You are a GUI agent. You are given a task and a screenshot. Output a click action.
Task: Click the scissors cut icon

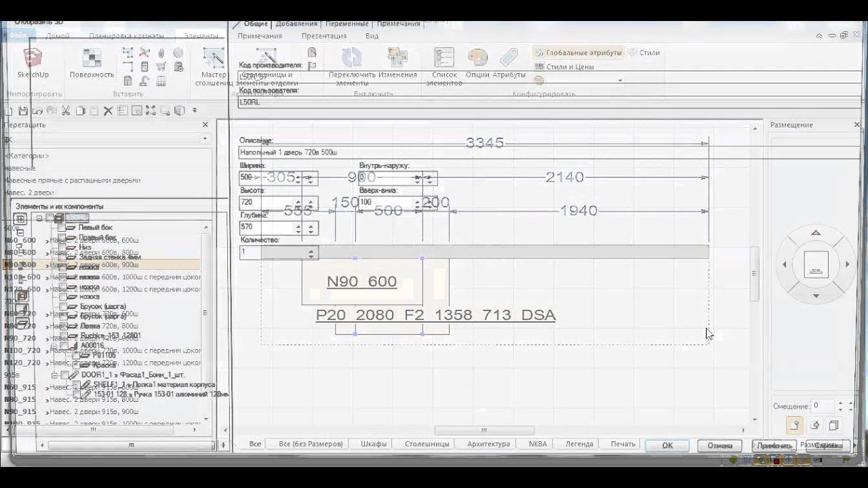point(66,110)
